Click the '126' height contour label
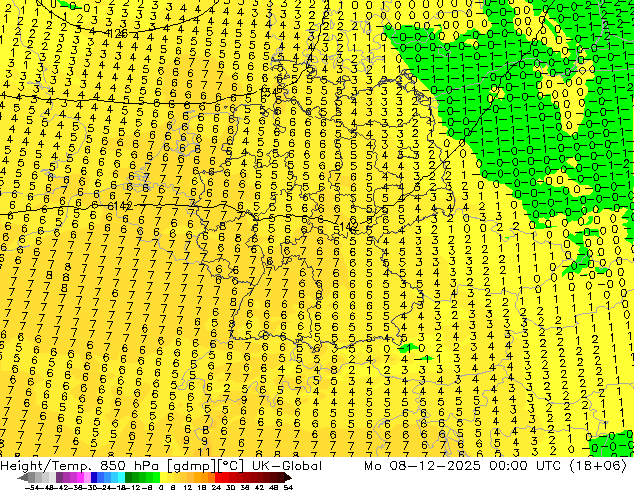The image size is (634, 490). pyautogui.click(x=118, y=34)
